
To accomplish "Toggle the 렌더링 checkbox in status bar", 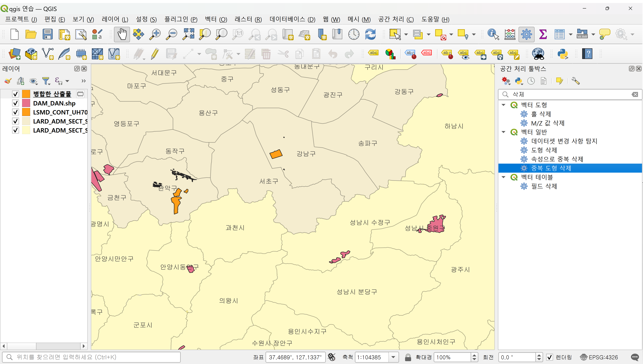I will point(549,357).
